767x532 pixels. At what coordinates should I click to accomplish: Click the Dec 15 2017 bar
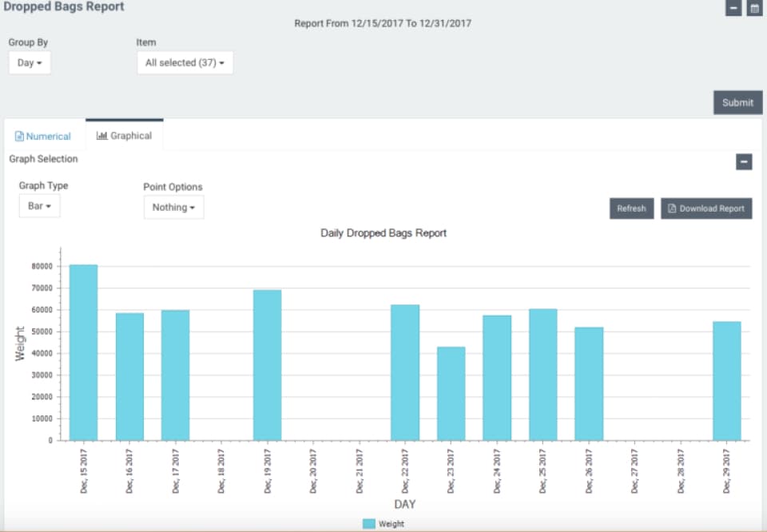(84, 353)
